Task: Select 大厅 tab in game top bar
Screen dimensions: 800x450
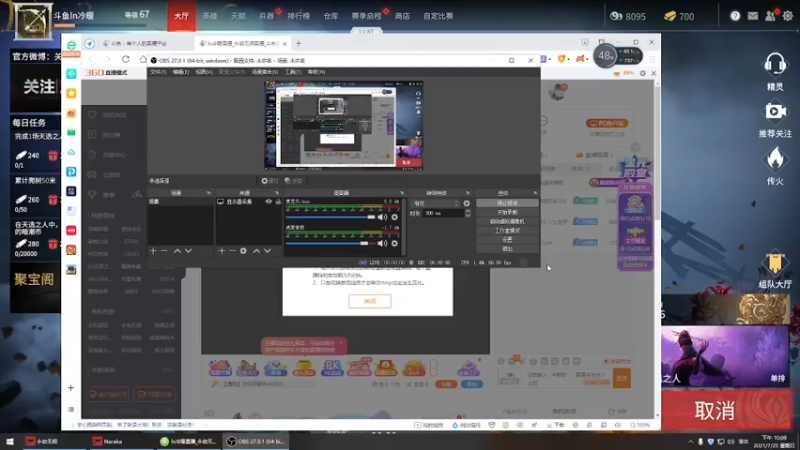Action: tap(182, 16)
